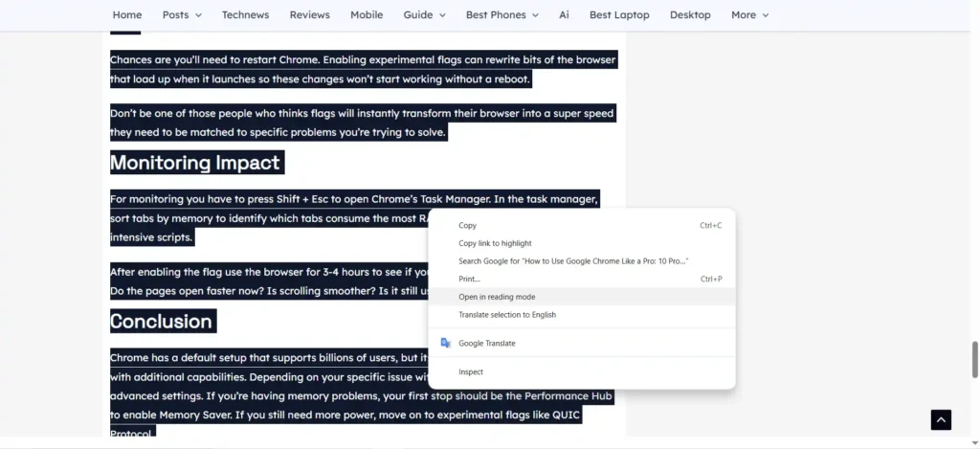Choose Translate selection to English
The height and width of the screenshot is (449, 980).
click(507, 315)
